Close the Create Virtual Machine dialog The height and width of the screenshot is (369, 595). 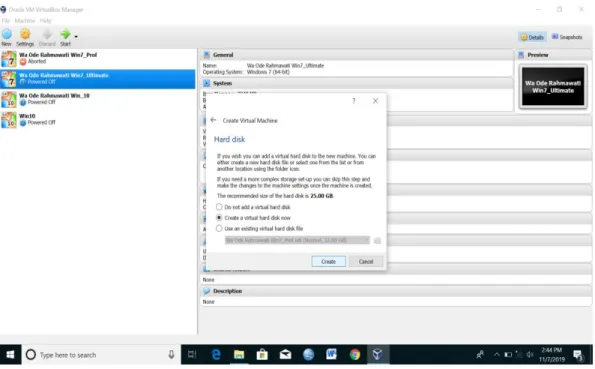(x=375, y=101)
